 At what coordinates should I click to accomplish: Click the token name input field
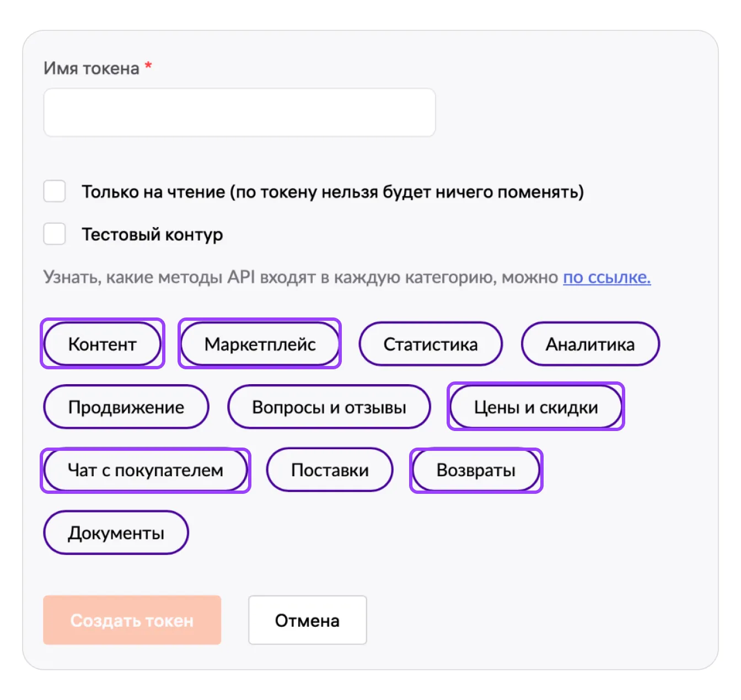click(239, 112)
